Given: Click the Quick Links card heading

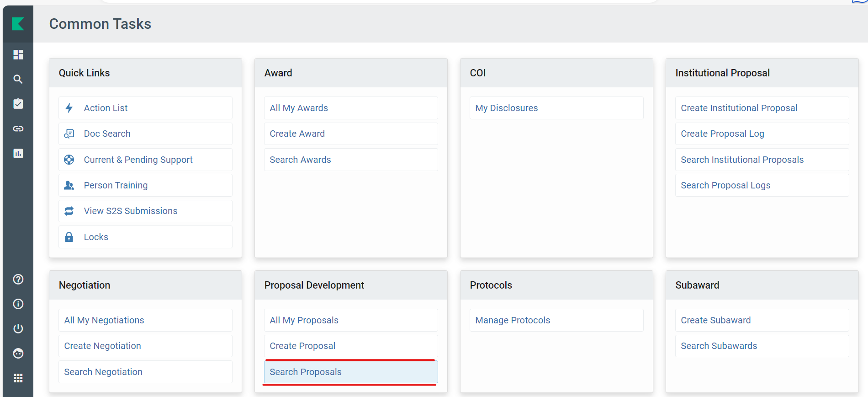Looking at the screenshot, I should tap(84, 73).
